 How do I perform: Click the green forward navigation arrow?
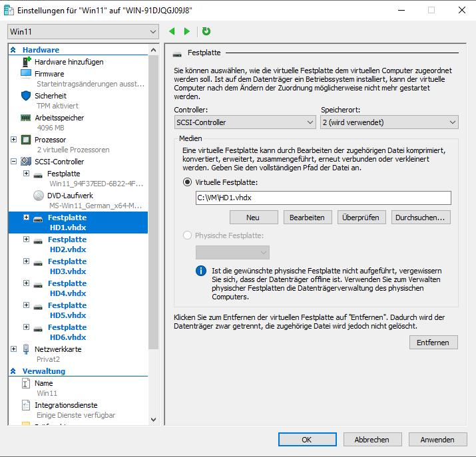point(187,31)
